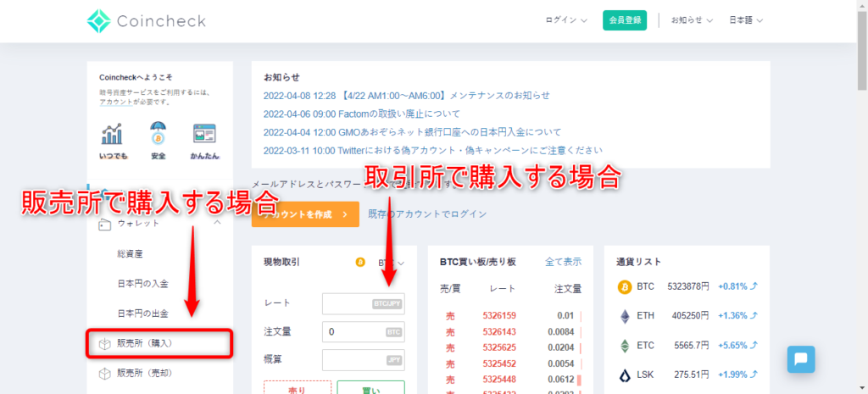The width and height of the screenshot is (868, 394).
Task: Click the ETH price 405250円
Action: coord(690,316)
